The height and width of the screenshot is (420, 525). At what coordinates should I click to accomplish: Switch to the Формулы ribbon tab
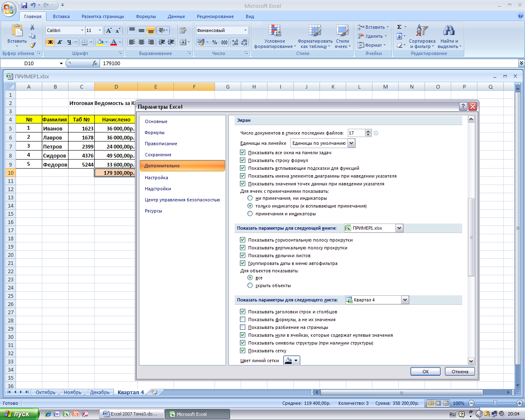point(146,16)
